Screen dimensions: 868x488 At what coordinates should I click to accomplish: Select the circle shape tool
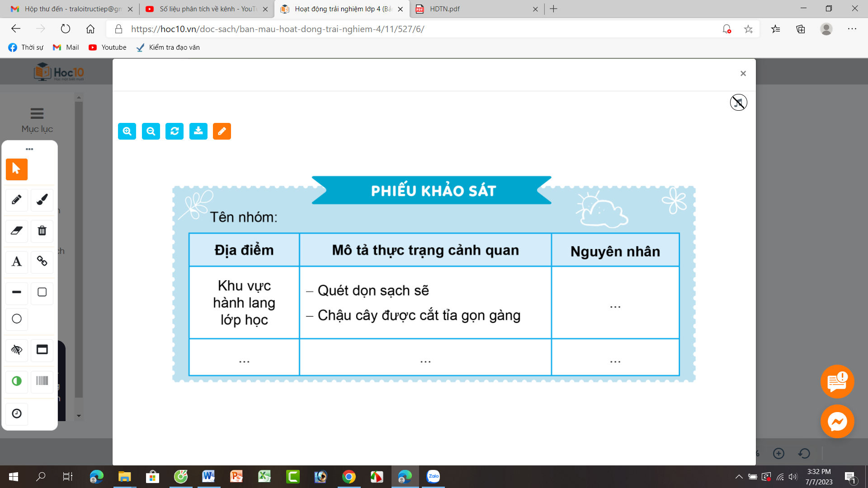pyautogui.click(x=17, y=319)
